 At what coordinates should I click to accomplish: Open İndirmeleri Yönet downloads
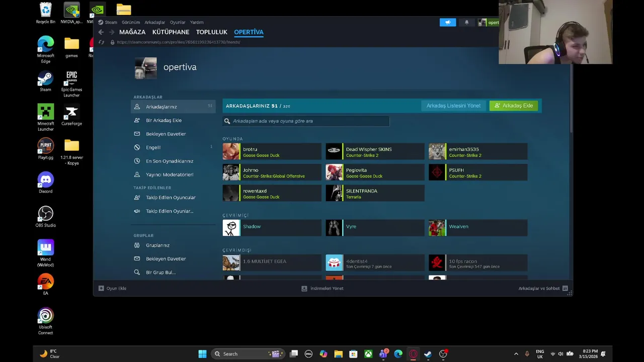click(322, 289)
